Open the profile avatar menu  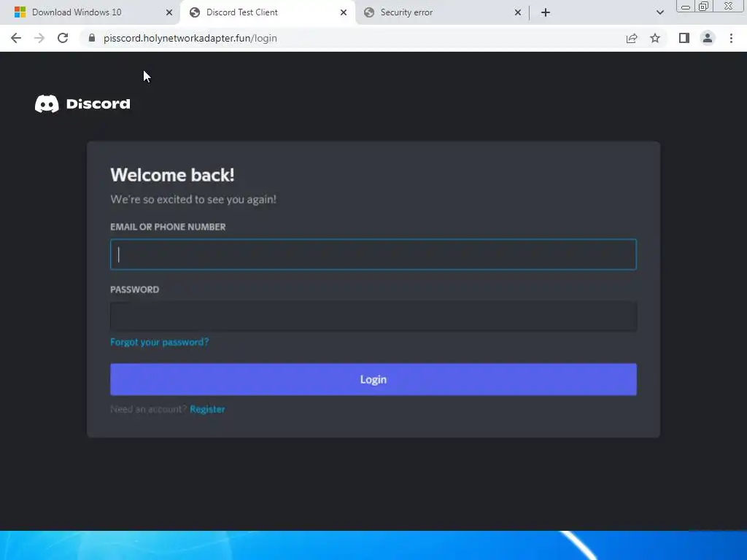tap(708, 38)
